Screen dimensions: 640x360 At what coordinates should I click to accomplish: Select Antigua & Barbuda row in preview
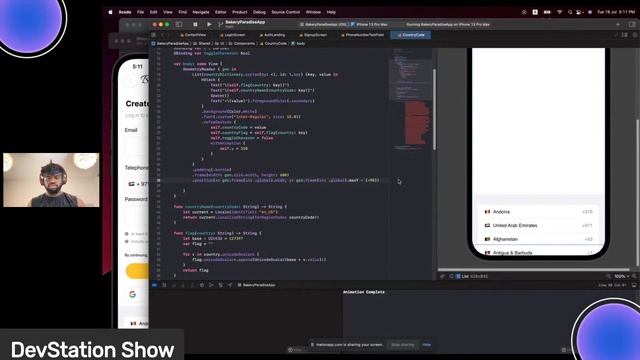click(538, 252)
